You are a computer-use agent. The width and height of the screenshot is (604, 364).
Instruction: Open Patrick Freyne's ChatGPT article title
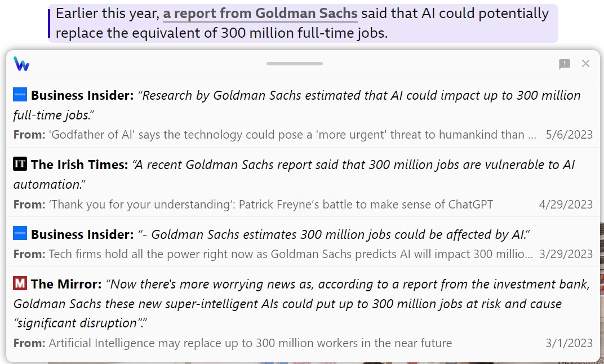tap(270, 204)
